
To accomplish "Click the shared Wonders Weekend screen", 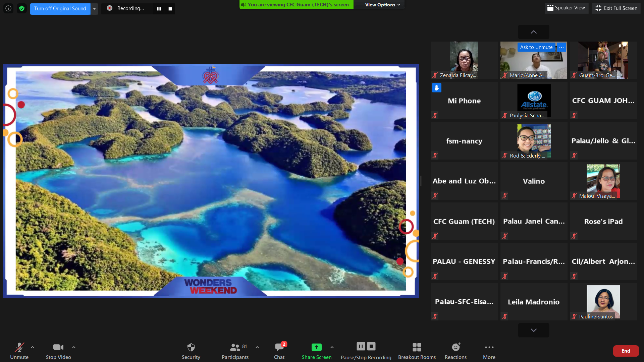I will [x=211, y=181].
